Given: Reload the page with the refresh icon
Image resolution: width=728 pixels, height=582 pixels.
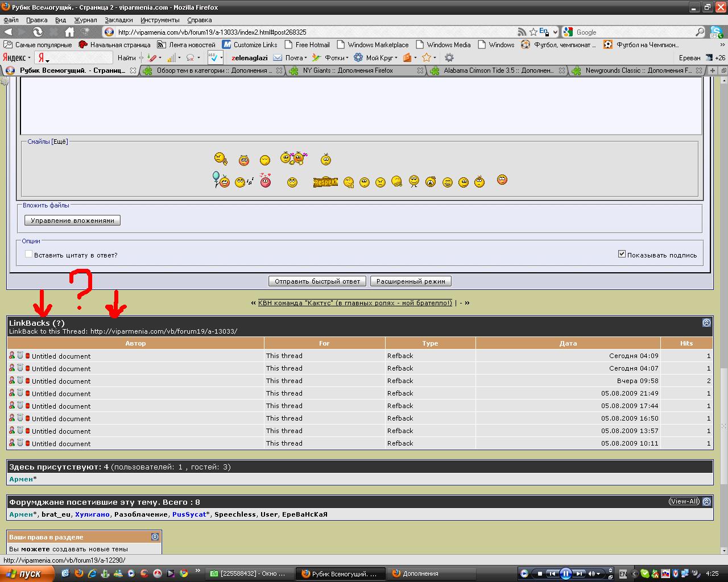Looking at the screenshot, I should (38, 32).
